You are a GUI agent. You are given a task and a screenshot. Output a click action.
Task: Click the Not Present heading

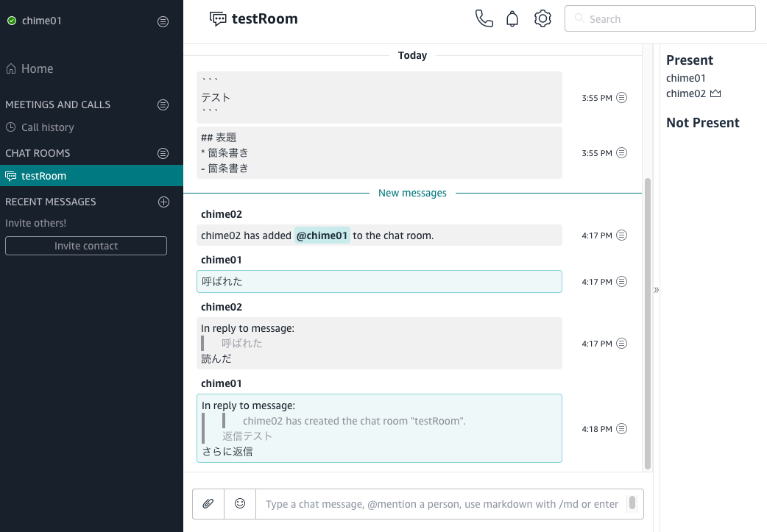(x=703, y=123)
